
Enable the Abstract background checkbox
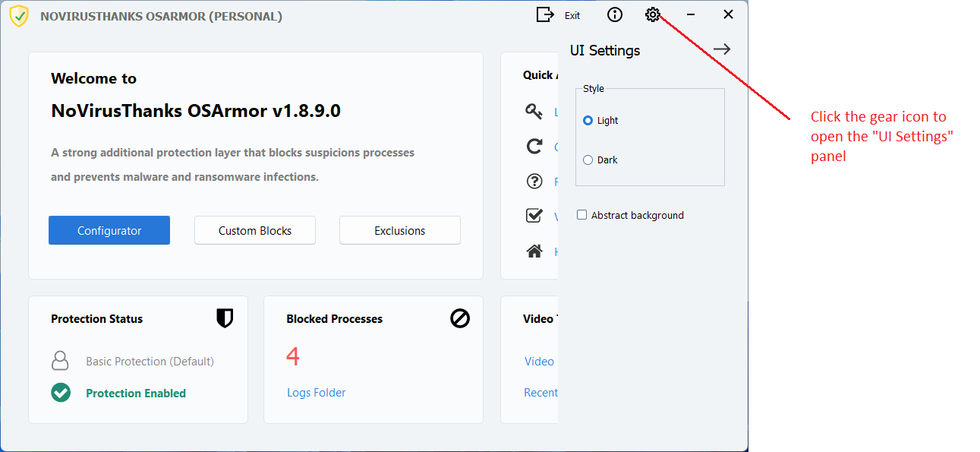click(x=582, y=215)
